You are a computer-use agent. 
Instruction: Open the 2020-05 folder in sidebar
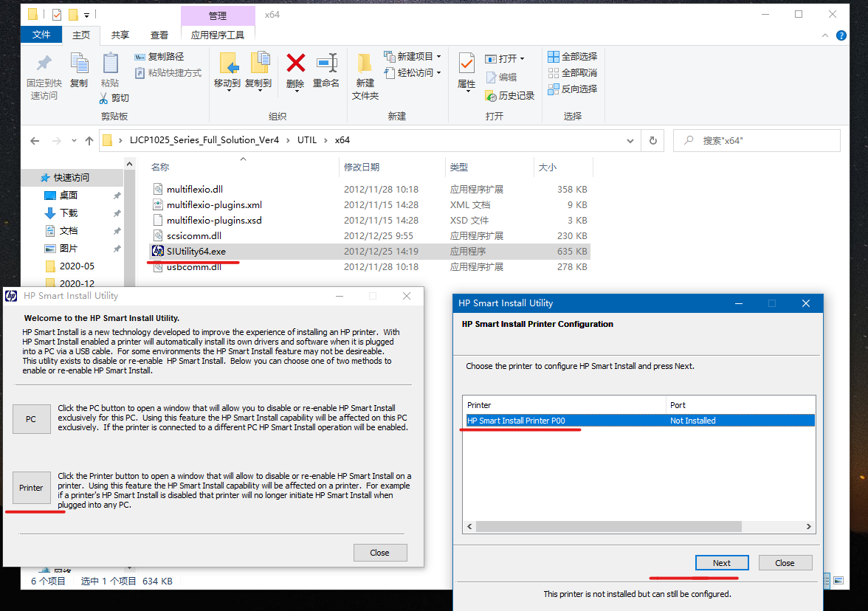coord(77,266)
